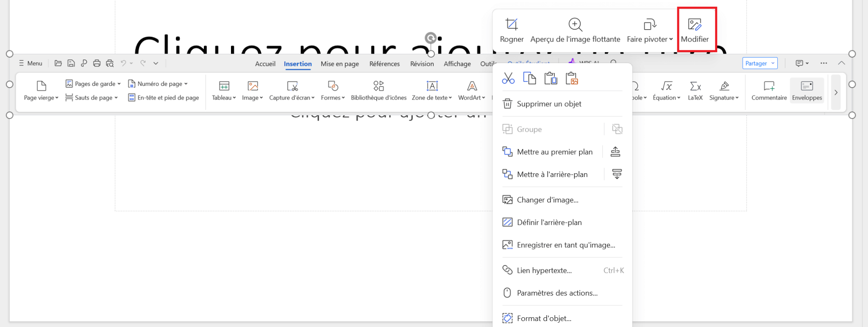Click the LaTeX formula button
868x327 pixels.
(x=695, y=91)
